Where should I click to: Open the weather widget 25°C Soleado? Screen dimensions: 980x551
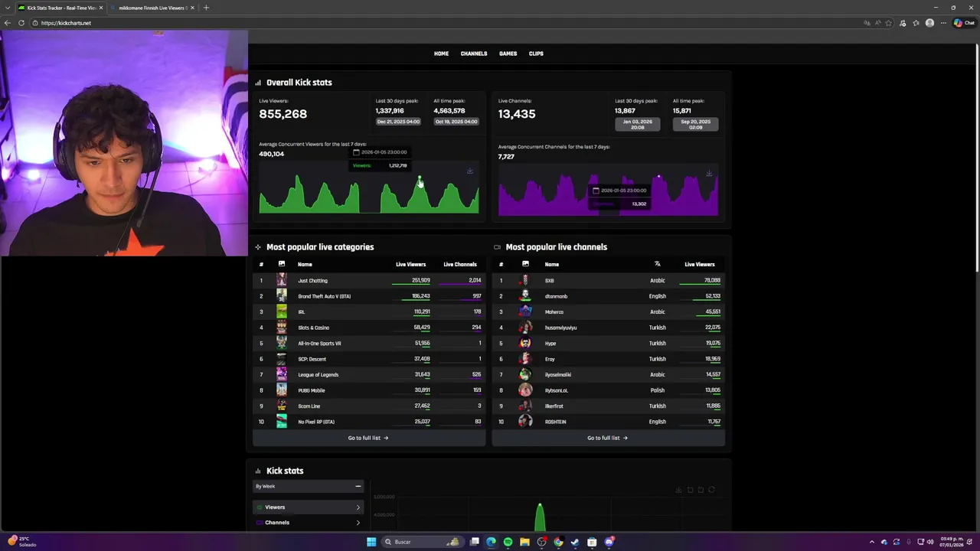(21, 542)
